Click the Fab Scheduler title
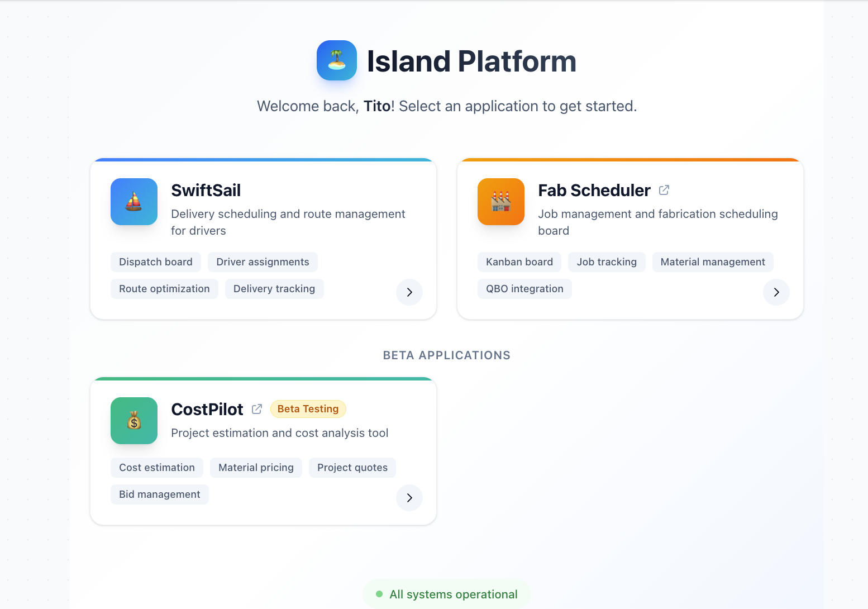 (x=594, y=191)
